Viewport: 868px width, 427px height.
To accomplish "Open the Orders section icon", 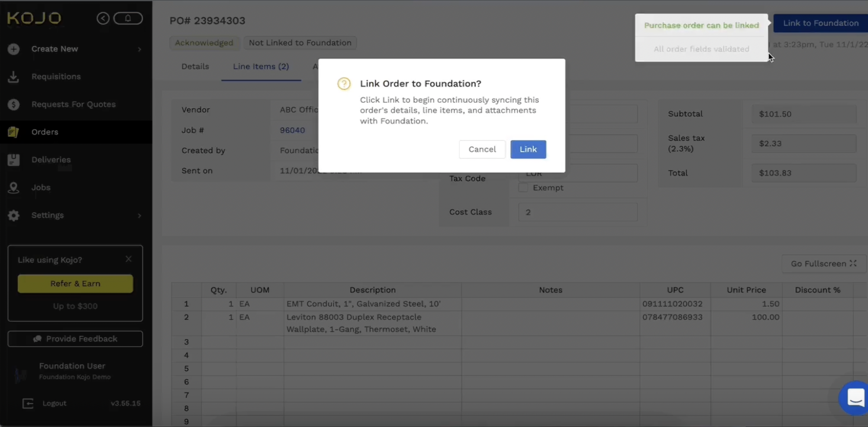I will (13, 132).
